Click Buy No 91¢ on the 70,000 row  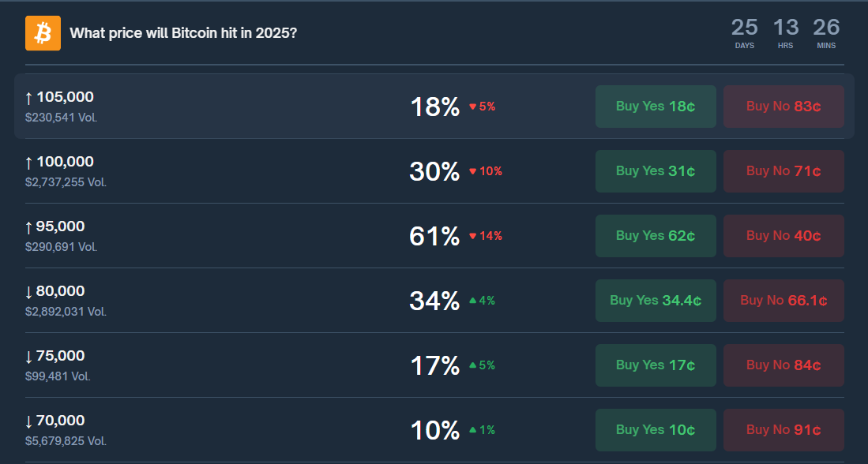pos(783,429)
